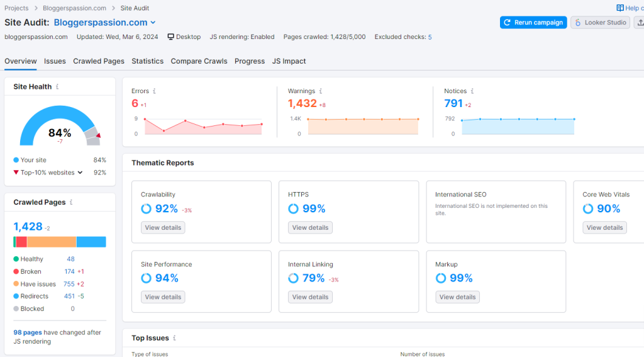
Task: Click the Healthy pages count 48
Action: click(x=70, y=259)
